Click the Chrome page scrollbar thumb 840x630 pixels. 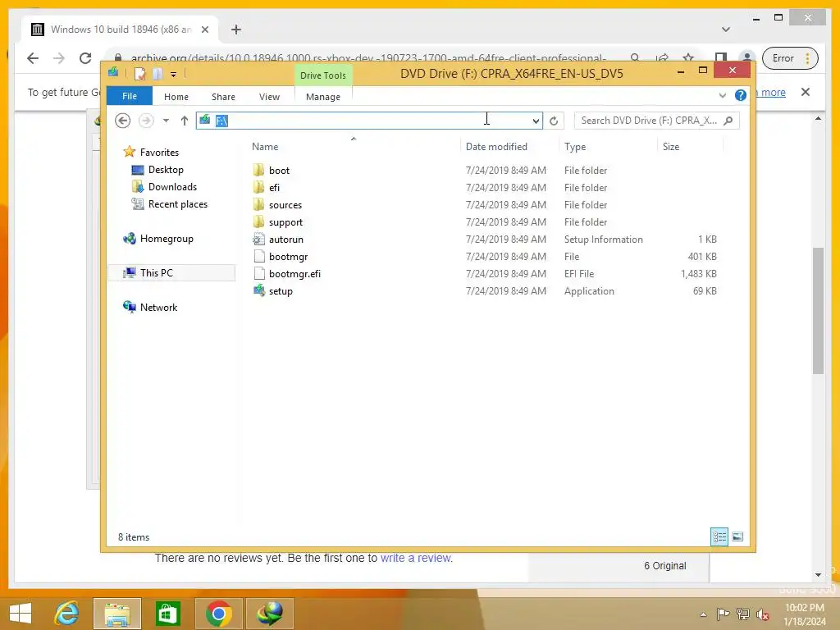pyautogui.click(x=818, y=311)
